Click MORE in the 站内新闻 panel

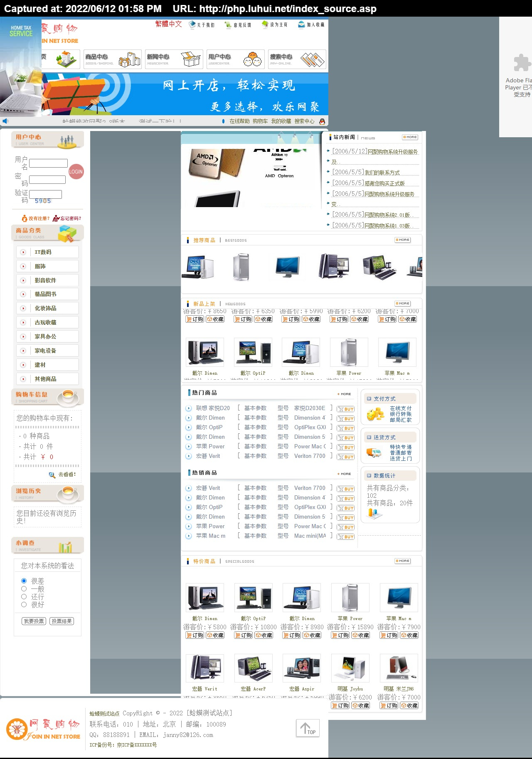click(x=410, y=137)
